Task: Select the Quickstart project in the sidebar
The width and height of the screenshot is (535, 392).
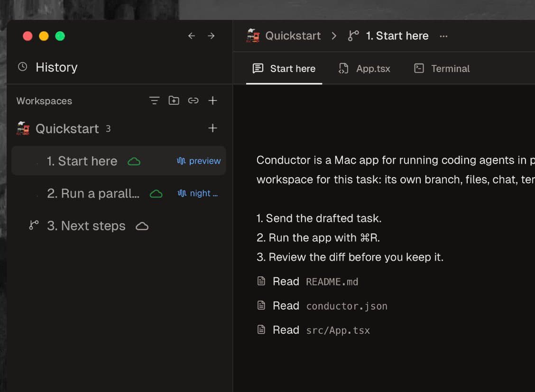Action: tap(67, 128)
